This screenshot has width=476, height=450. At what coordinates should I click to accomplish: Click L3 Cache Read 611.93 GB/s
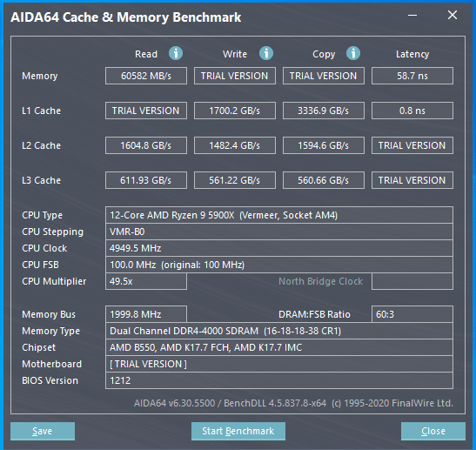pyautogui.click(x=146, y=180)
